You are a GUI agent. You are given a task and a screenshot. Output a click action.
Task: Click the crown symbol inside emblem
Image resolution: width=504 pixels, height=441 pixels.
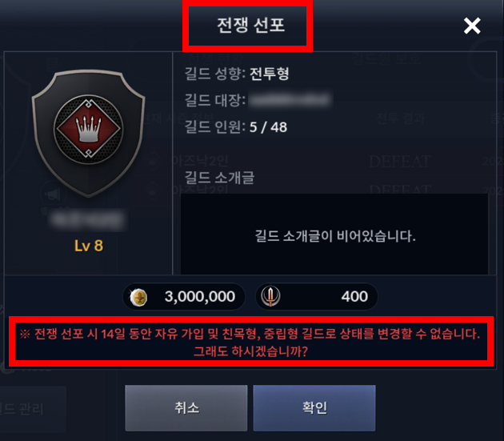[88, 129]
